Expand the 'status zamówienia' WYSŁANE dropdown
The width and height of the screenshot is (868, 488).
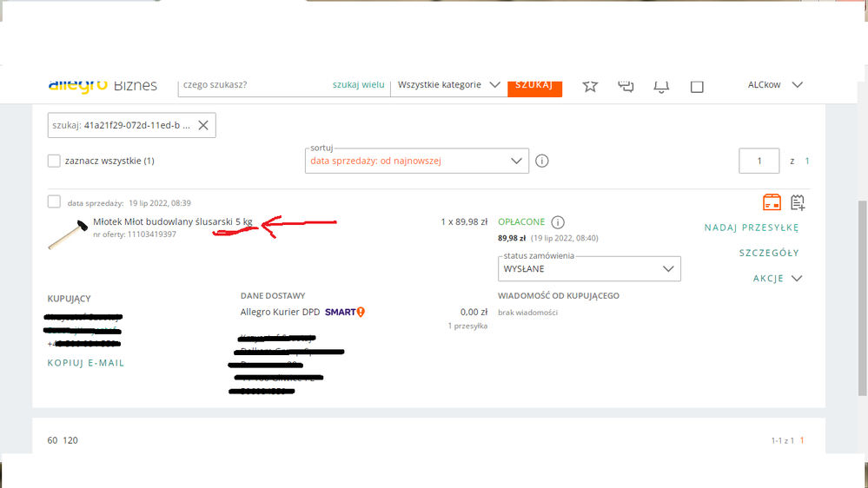pos(590,269)
